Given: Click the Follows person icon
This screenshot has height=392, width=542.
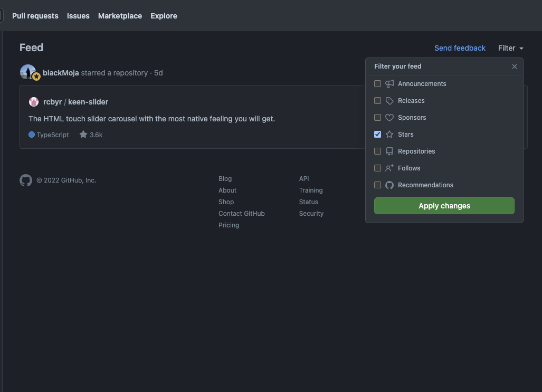Looking at the screenshot, I should [x=389, y=168].
